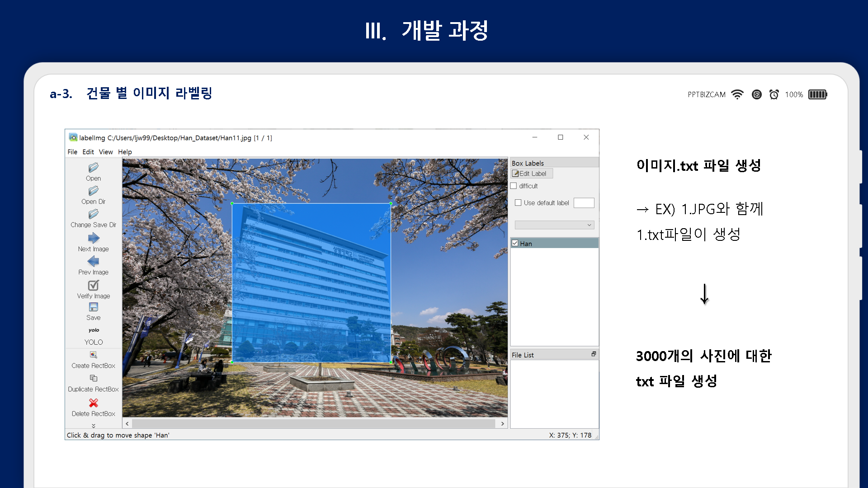Click the Box Labels panel title
Viewport: 868px width, 488px height.
[528, 163]
